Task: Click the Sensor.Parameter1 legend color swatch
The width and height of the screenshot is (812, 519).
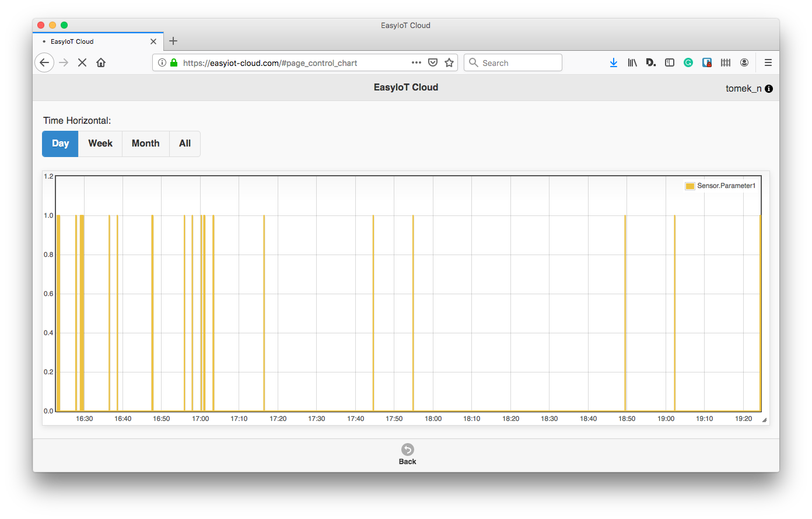Action: [690, 186]
